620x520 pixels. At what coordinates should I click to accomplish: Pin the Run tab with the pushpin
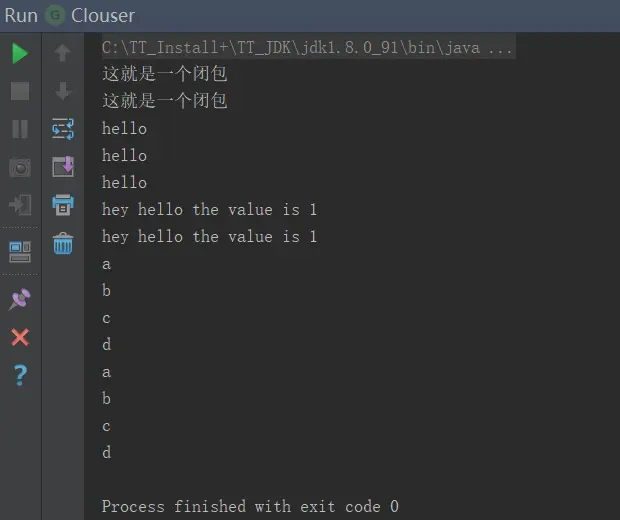(20, 298)
